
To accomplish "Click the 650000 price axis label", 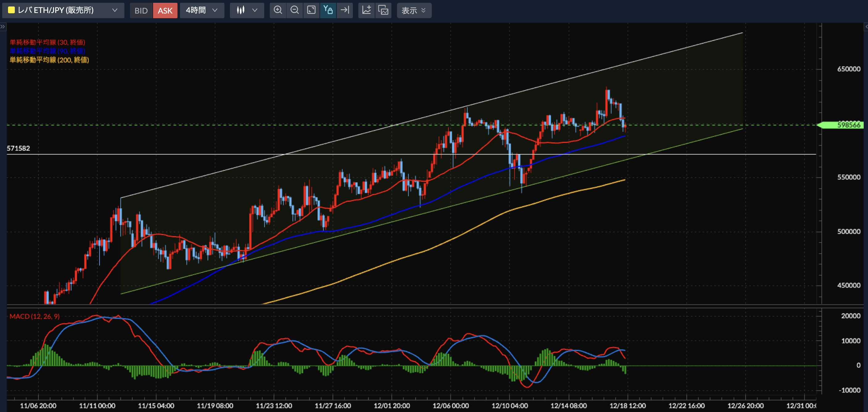I will coord(849,69).
